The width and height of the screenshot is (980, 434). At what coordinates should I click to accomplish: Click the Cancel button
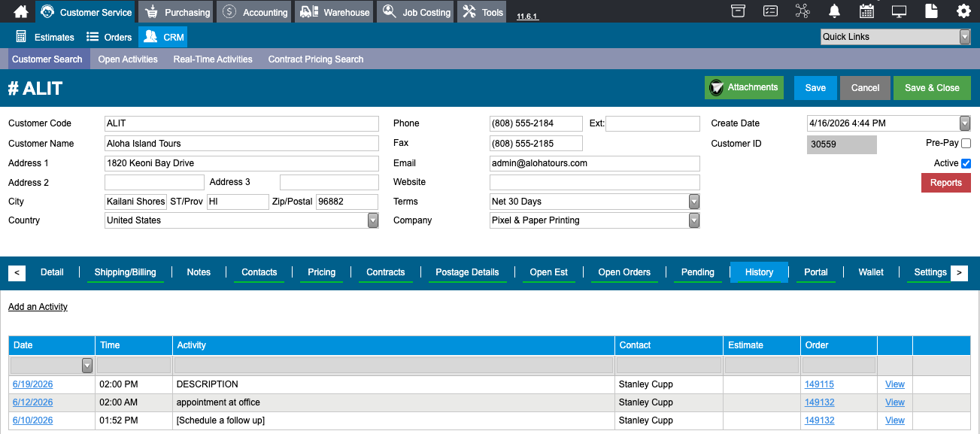(866, 88)
